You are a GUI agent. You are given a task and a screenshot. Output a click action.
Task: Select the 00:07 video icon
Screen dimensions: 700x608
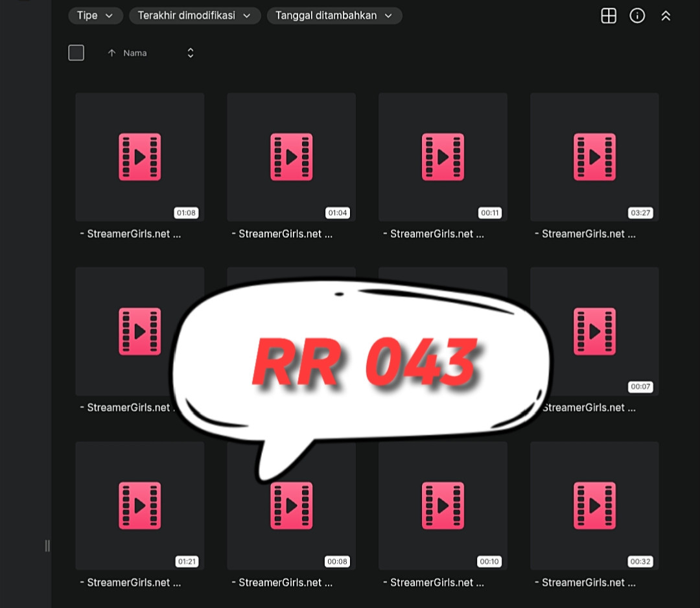[594, 331]
